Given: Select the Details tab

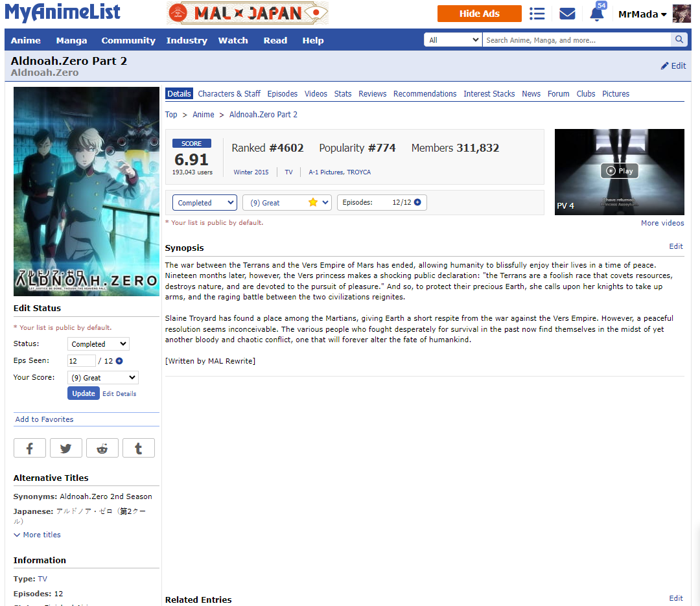Looking at the screenshot, I should [x=179, y=94].
